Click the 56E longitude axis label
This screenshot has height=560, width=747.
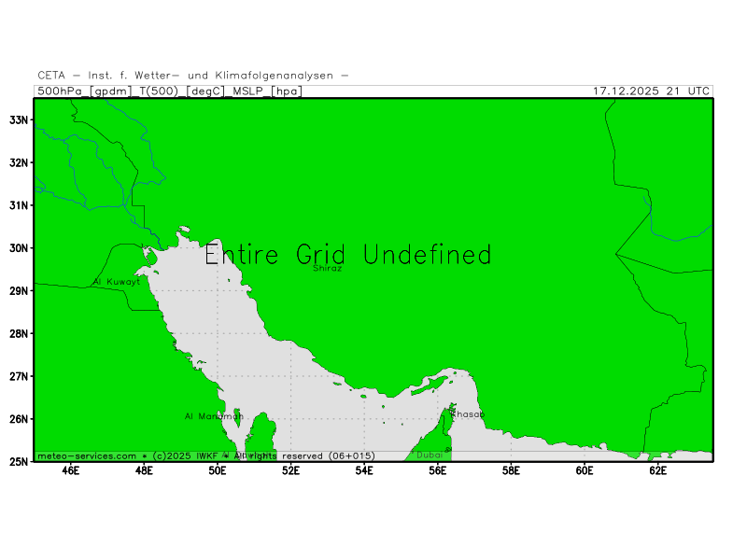[437, 471]
